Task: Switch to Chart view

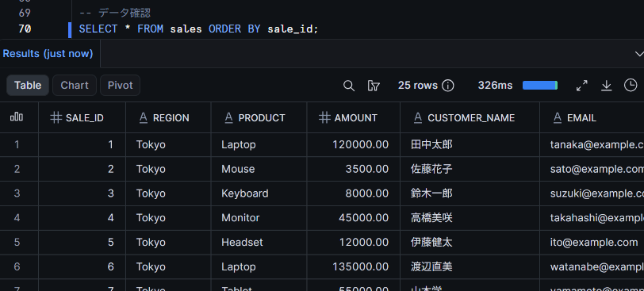Action: (75, 86)
